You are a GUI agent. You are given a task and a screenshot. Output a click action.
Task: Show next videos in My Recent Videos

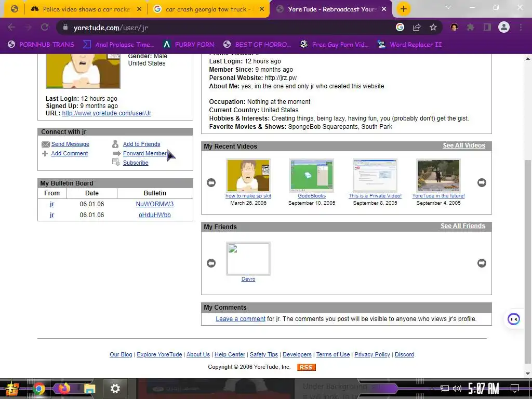[x=482, y=182]
